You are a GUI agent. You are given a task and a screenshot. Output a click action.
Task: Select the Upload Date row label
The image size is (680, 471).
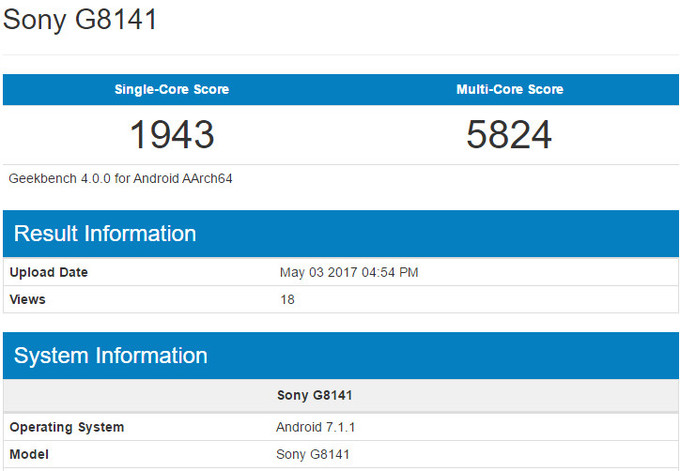(x=49, y=272)
